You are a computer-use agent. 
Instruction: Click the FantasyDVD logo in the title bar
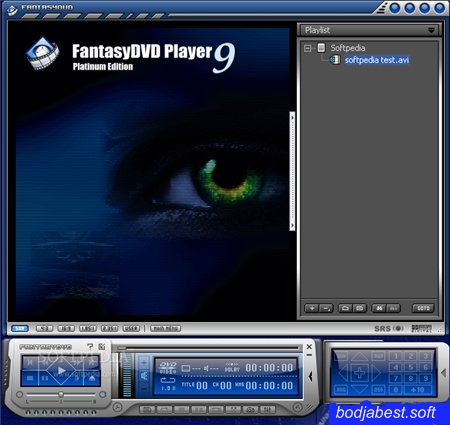pos(12,10)
